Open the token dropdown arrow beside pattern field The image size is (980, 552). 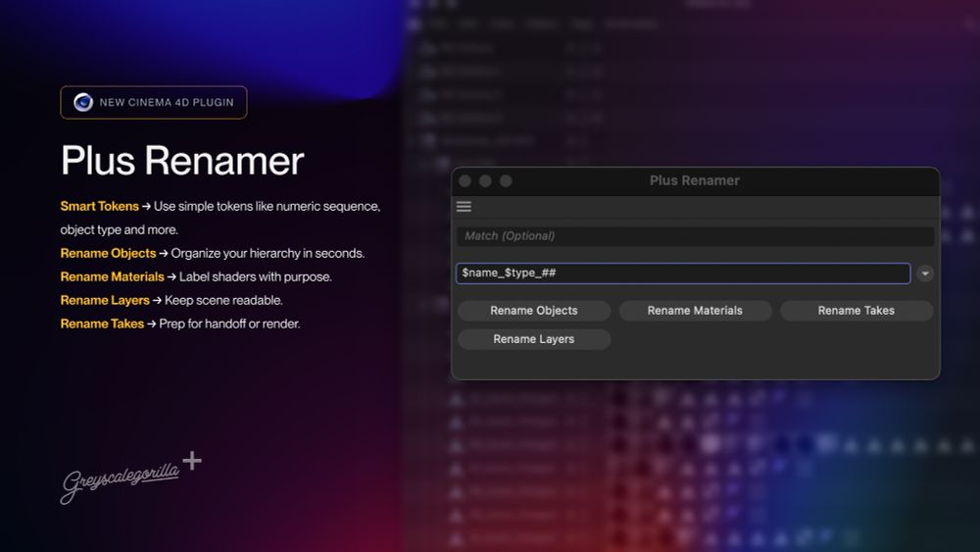[925, 274]
